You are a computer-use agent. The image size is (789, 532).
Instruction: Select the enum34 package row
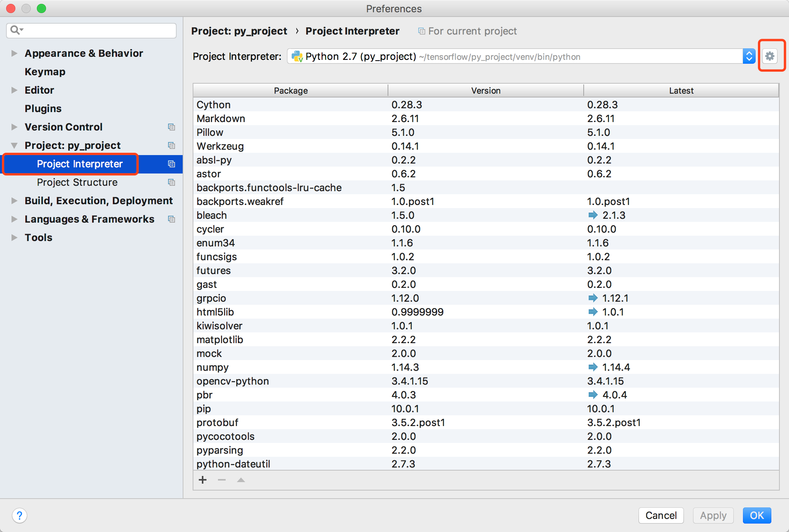486,243
